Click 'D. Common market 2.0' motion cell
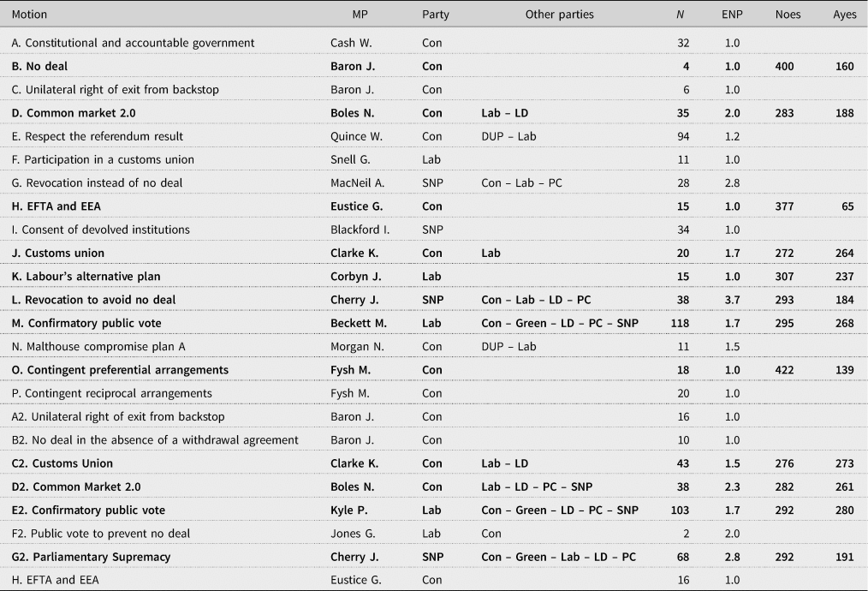The image size is (868, 591). (74, 113)
